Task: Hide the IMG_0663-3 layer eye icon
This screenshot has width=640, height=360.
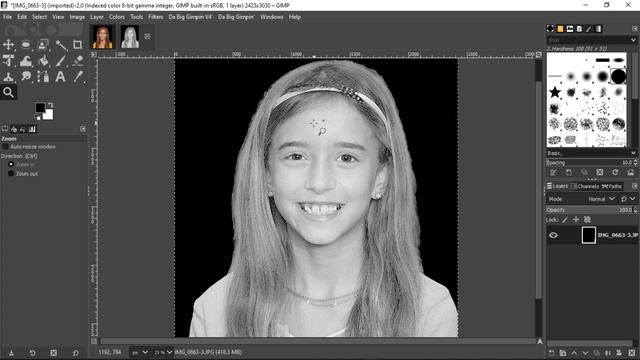Action: (x=553, y=235)
